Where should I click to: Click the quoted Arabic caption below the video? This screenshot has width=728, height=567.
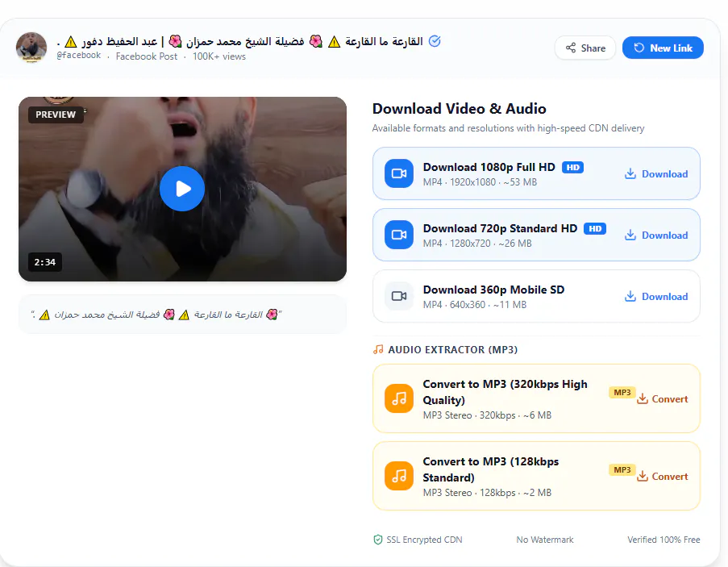click(156, 315)
